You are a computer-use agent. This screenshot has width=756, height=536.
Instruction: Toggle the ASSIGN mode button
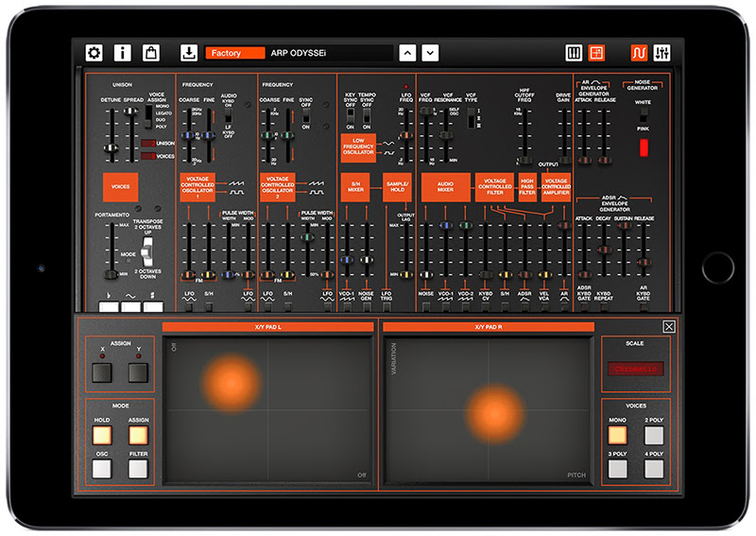pos(138,435)
